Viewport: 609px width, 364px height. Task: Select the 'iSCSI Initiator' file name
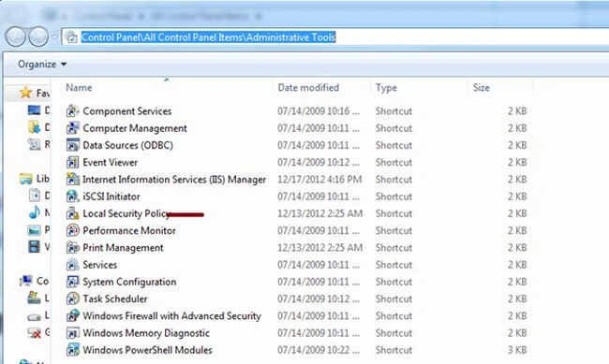111,197
